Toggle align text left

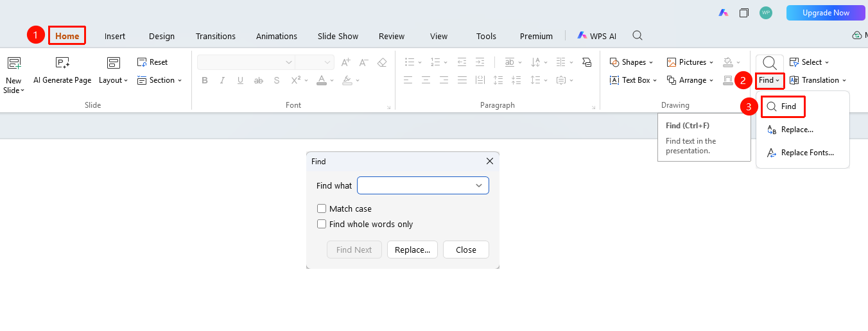408,80
